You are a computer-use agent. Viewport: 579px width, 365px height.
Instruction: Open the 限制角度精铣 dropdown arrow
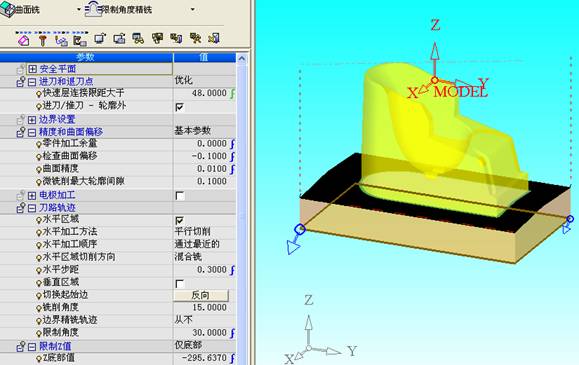pyautogui.click(x=192, y=10)
